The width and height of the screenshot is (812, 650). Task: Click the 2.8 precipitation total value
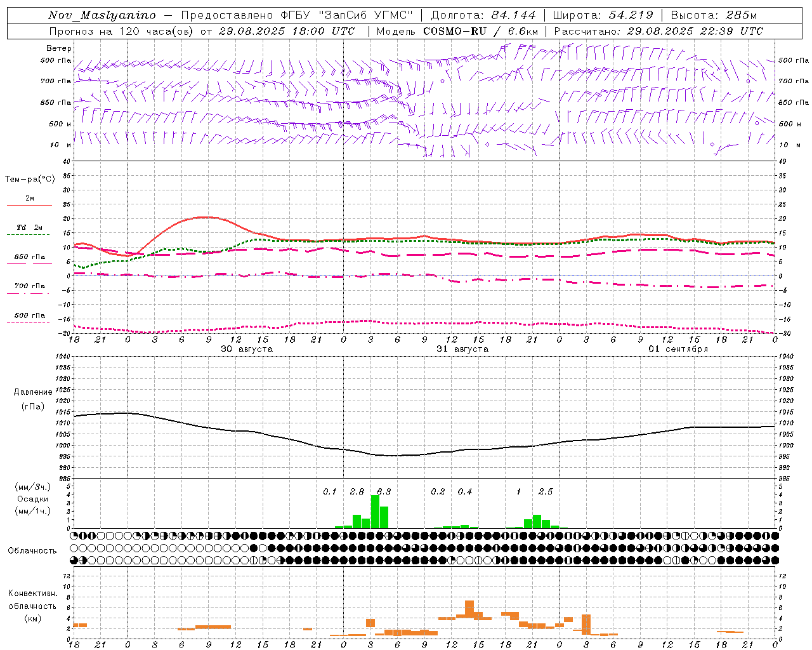(x=357, y=492)
